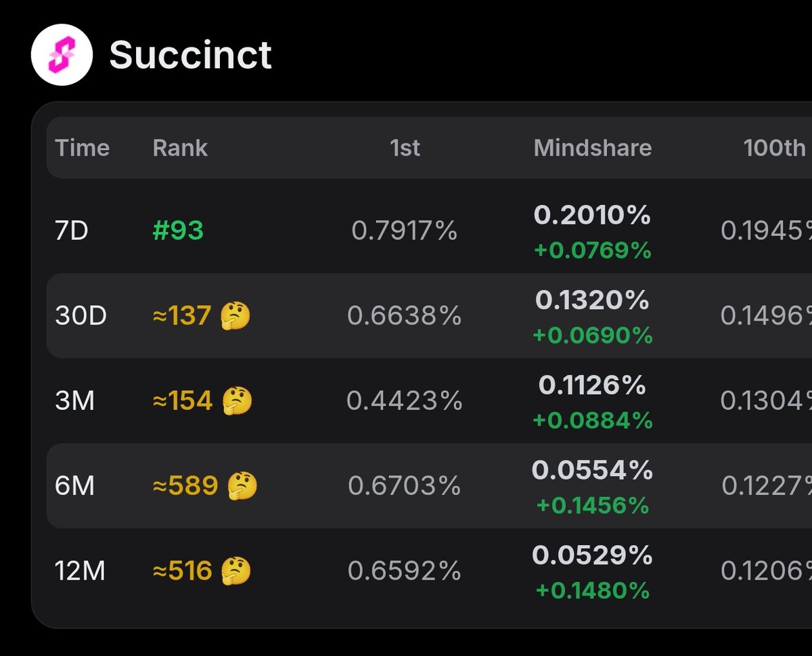Click the +0.1456% mindshare change

click(x=593, y=505)
